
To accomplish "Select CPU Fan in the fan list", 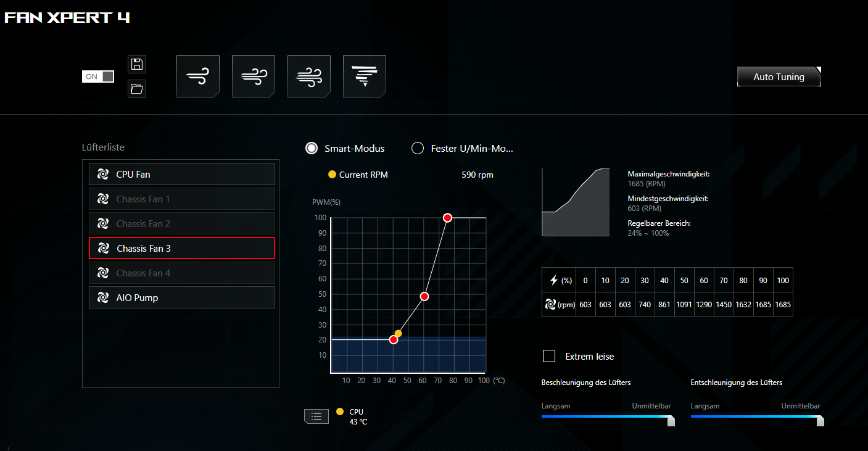I will (182, 175).
